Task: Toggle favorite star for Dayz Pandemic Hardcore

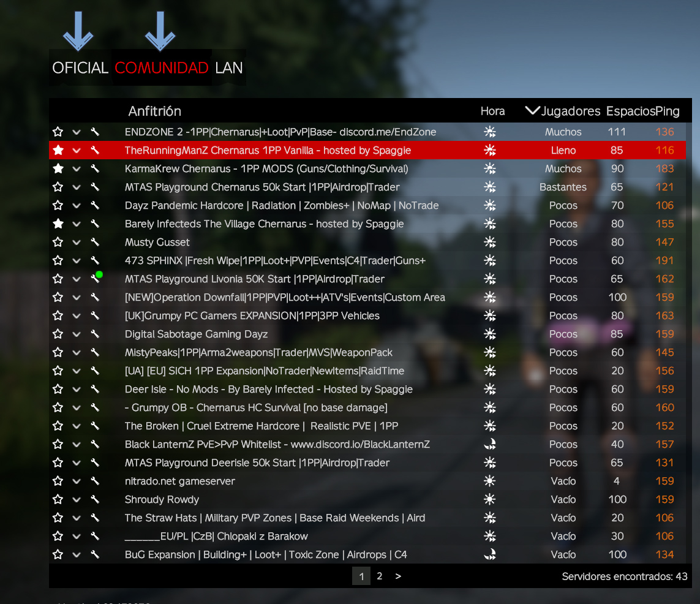Action: click(x=58, y=205)
